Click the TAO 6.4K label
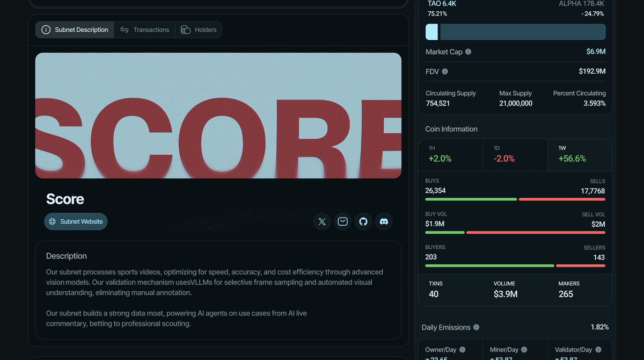 click(x=442, y=4)
